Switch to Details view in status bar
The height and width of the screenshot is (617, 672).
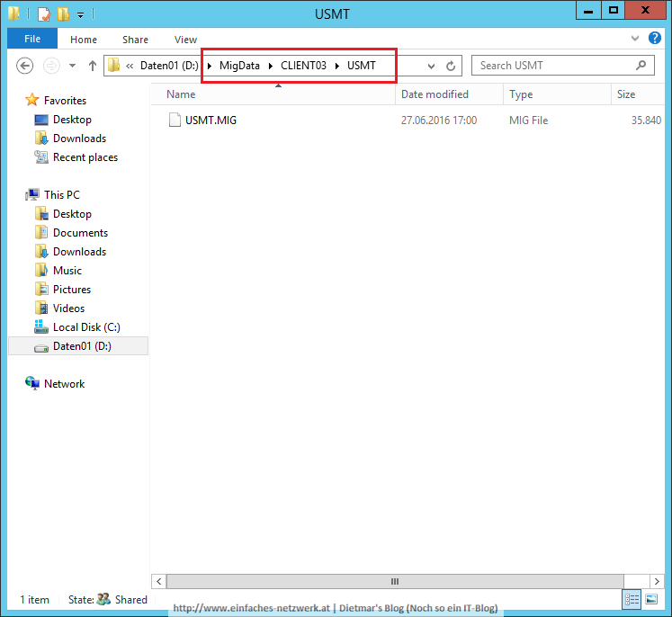point(632,599)
